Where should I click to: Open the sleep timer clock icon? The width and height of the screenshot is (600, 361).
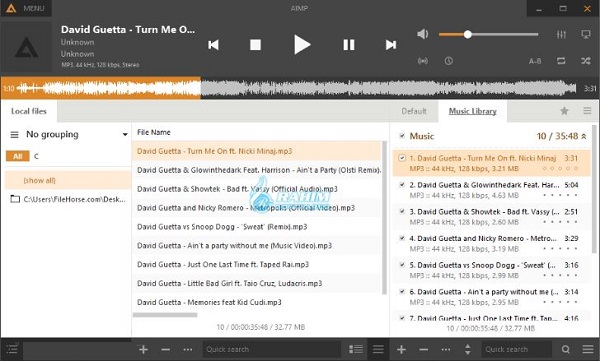pyautogui.click(x=448, y=61)
